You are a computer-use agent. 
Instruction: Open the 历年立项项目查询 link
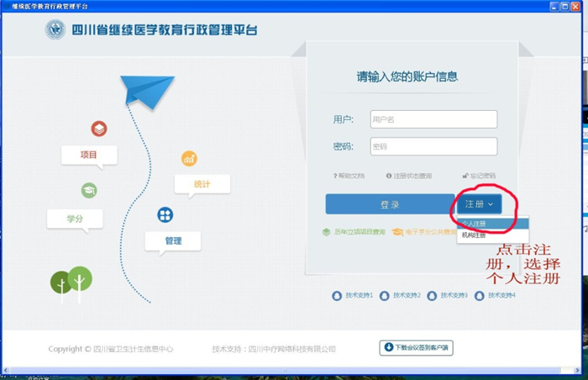pos(354,232)
